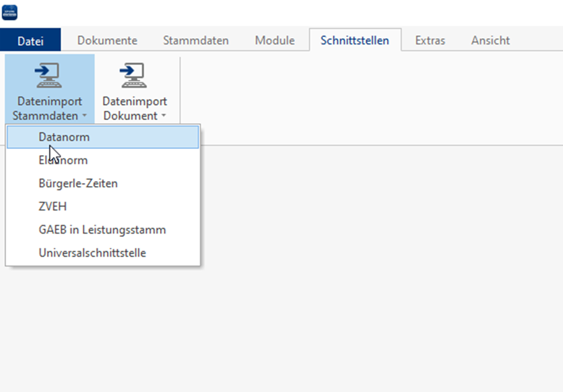
Task: Go to the Extras ribbon tab
Action: pos(430,40)
